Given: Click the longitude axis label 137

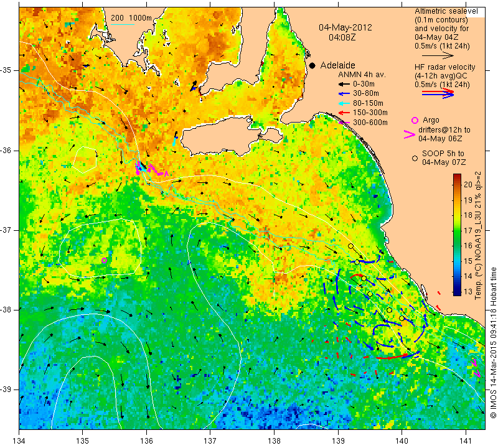Looking at the screenshot, I should point(210,441).
